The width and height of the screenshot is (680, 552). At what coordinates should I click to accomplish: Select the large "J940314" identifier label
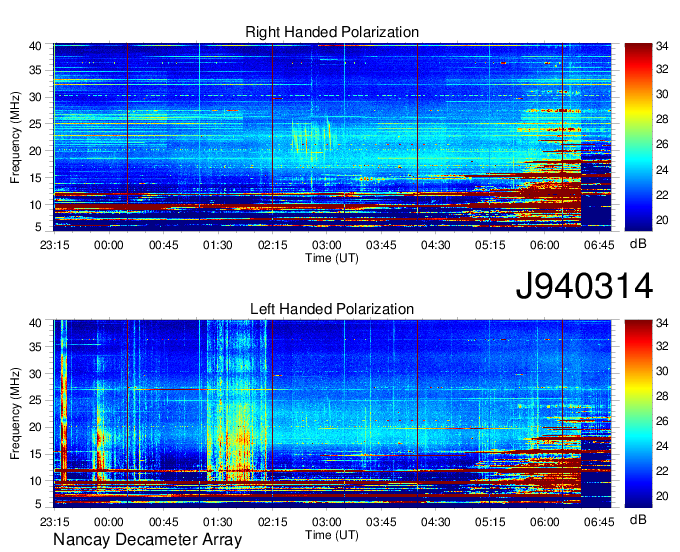584,286
